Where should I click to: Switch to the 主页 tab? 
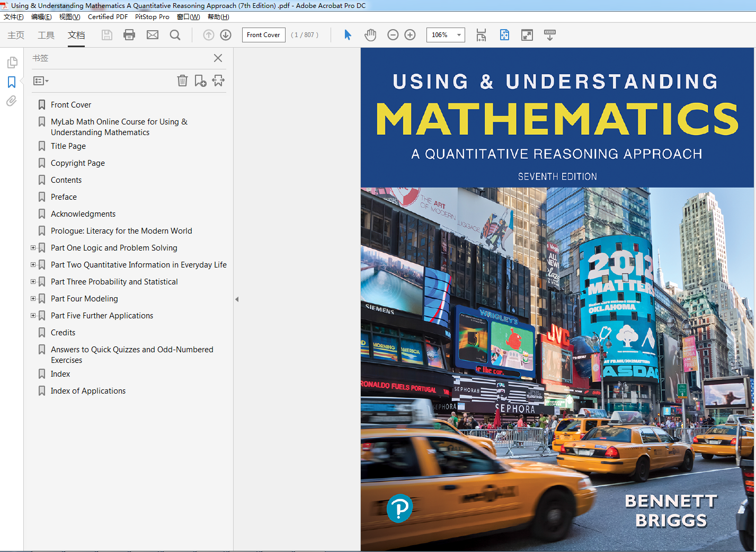pyautogui.click(x=16, y=35)
